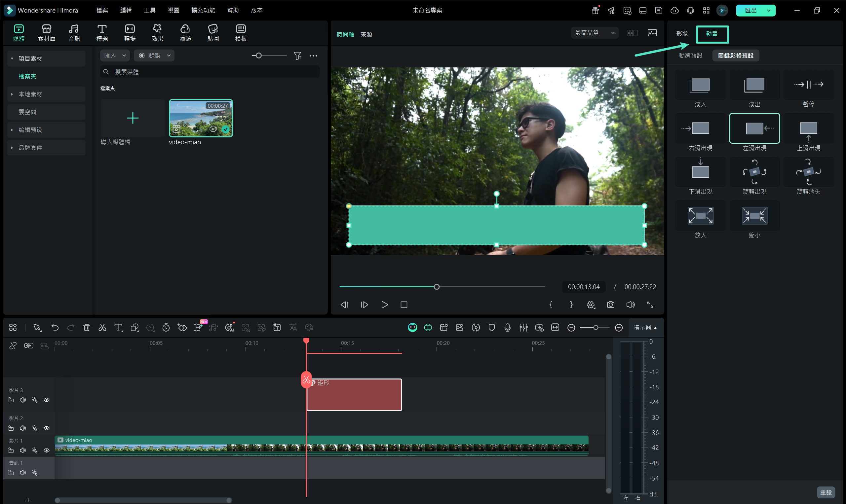This screenshot has height=504, width=846.
Task: Lock the 音訊 1 track
Action: [11, 473]
